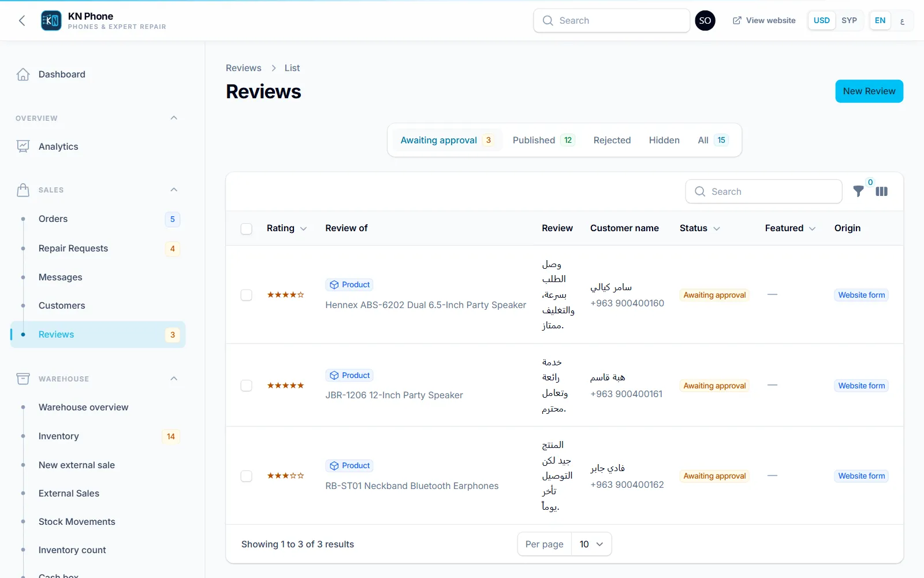Open Repair Requests in sidebar

point(98,249)
